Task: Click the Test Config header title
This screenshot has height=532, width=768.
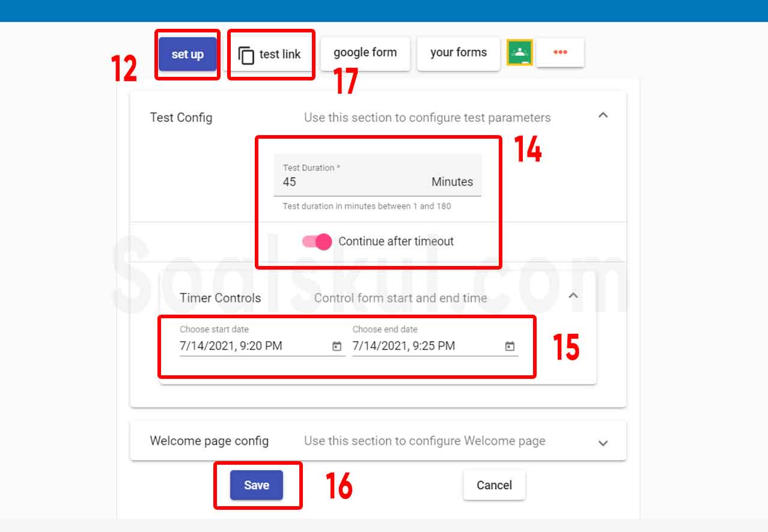Action: coord(181,118)
